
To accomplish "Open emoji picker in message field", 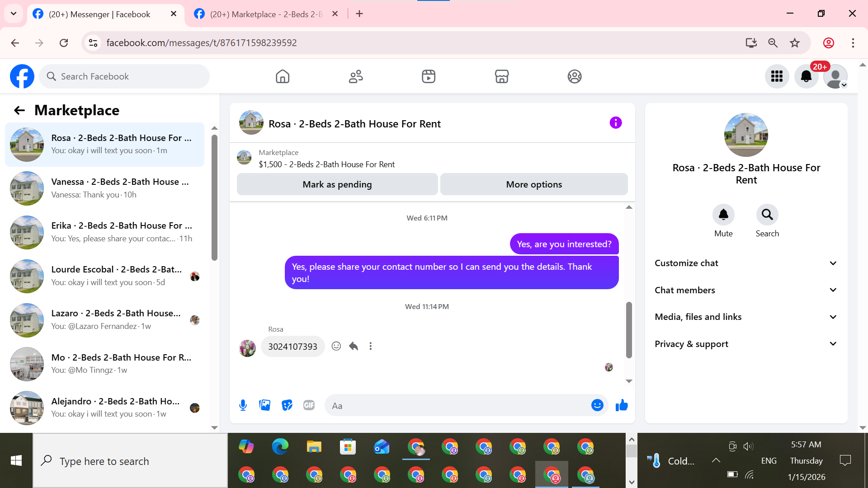I will [597, 405].
